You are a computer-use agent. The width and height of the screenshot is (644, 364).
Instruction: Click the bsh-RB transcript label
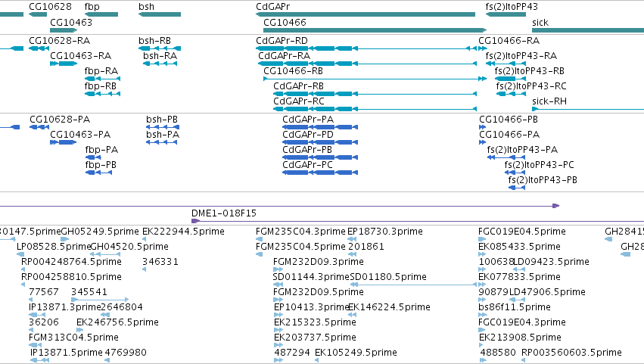tap(155, 41)
